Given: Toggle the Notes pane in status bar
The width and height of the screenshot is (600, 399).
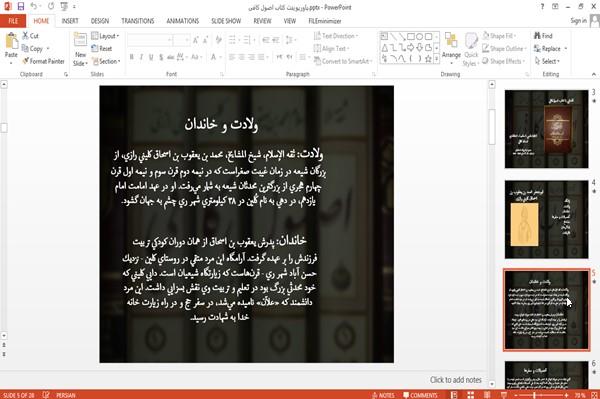Looking at the screenshot, I should click(x=383, y=395).
